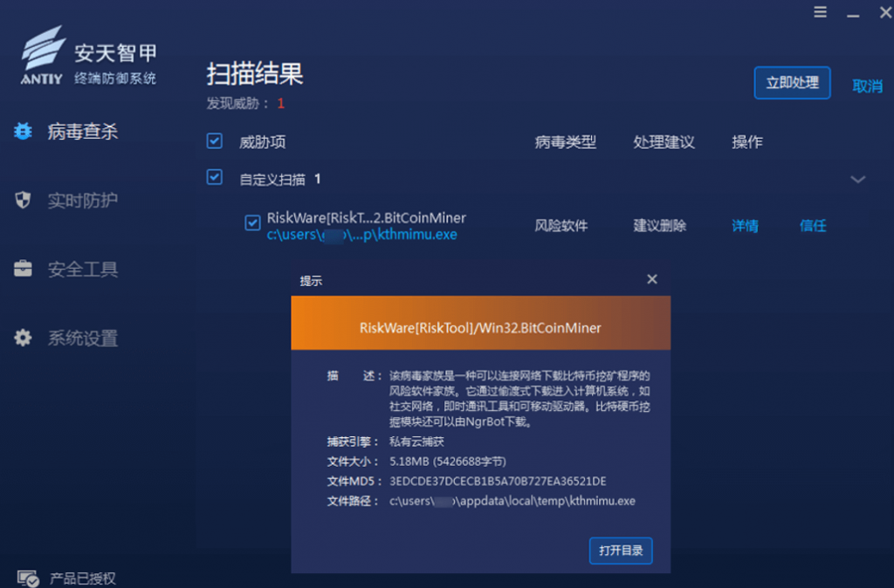Open the 安全工具 section

coord(82,270)
